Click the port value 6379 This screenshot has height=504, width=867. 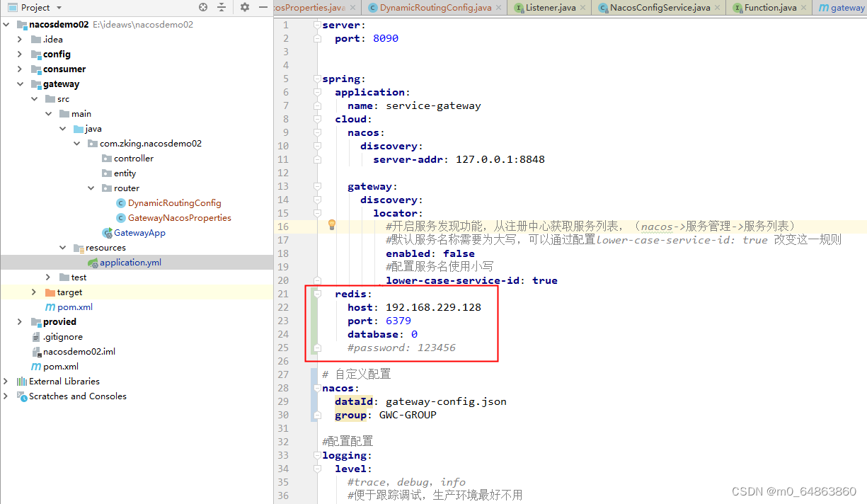click(x=398, y=321)
